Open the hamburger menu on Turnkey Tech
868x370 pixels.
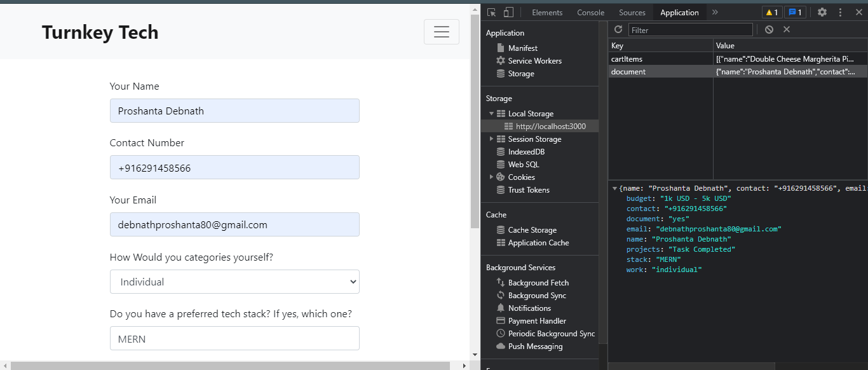442,31
